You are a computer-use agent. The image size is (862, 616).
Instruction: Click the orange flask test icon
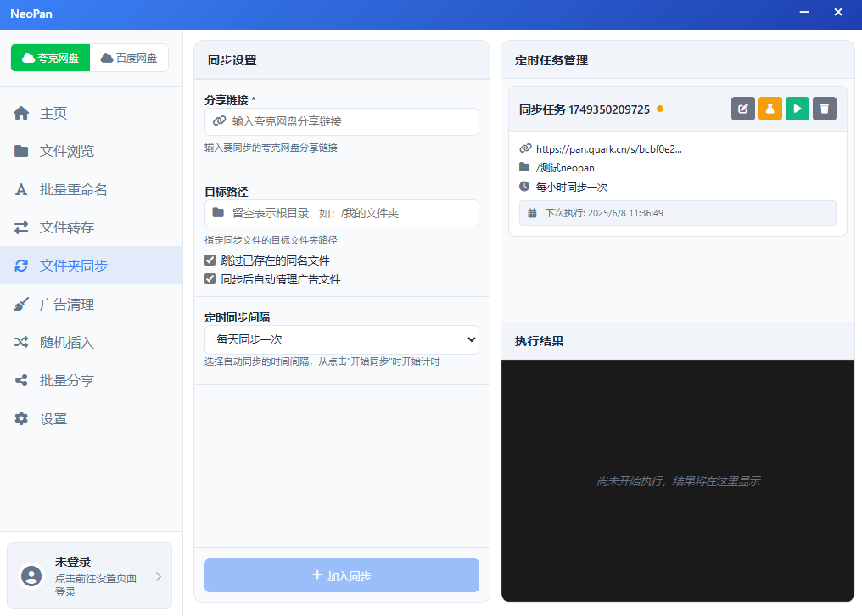pos(770,109)
